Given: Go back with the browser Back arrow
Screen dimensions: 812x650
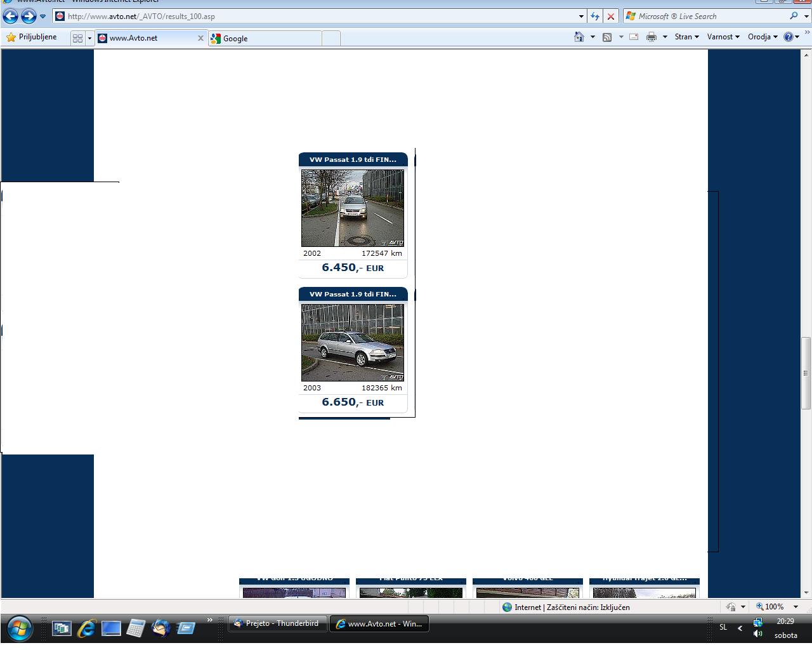Looking at the screenshot, I should (11, 16).
